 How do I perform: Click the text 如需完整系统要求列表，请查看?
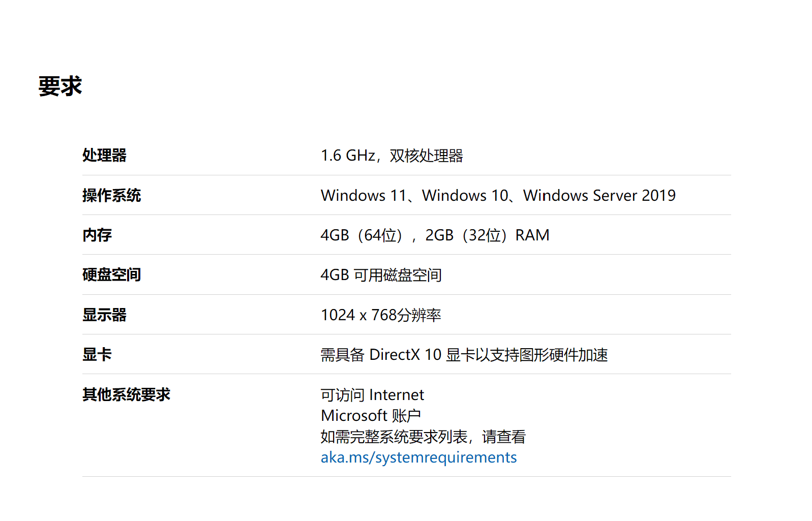pyautogui.click(x=423, y=437)
